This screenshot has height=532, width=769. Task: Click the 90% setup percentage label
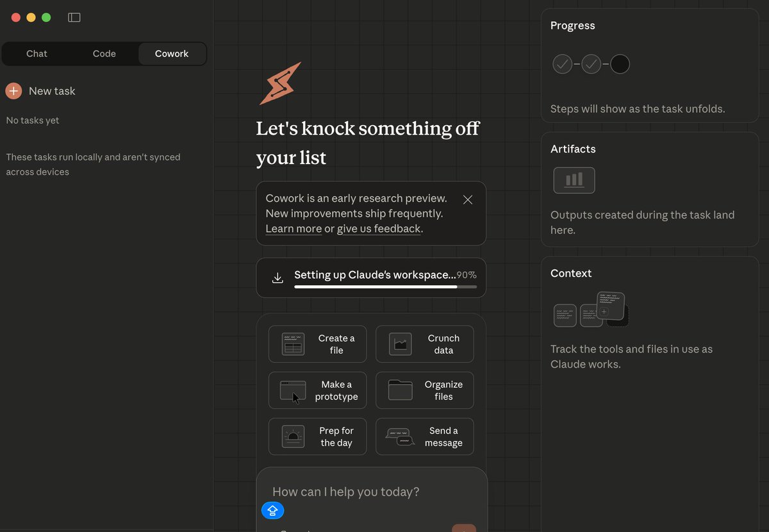467,275
